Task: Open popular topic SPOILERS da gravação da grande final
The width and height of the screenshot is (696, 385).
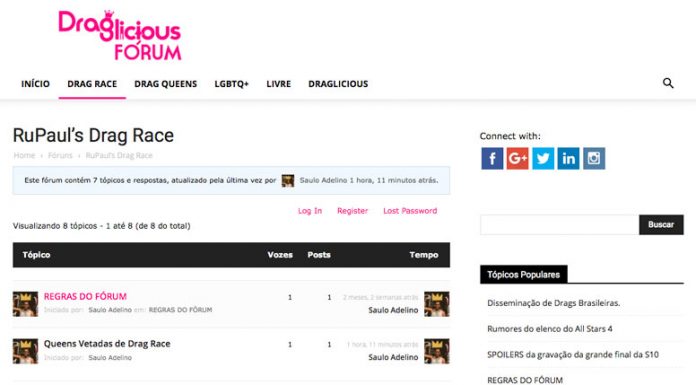Action: pos(573,355)
